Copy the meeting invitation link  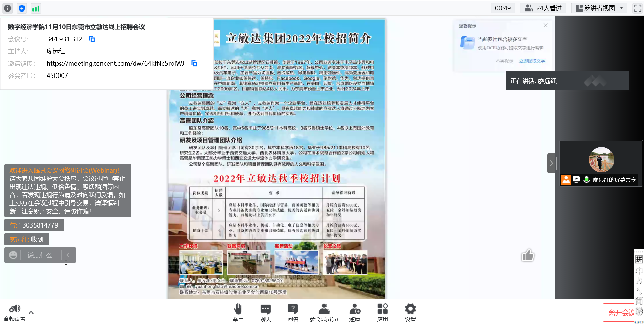click(x=194, y=63)
